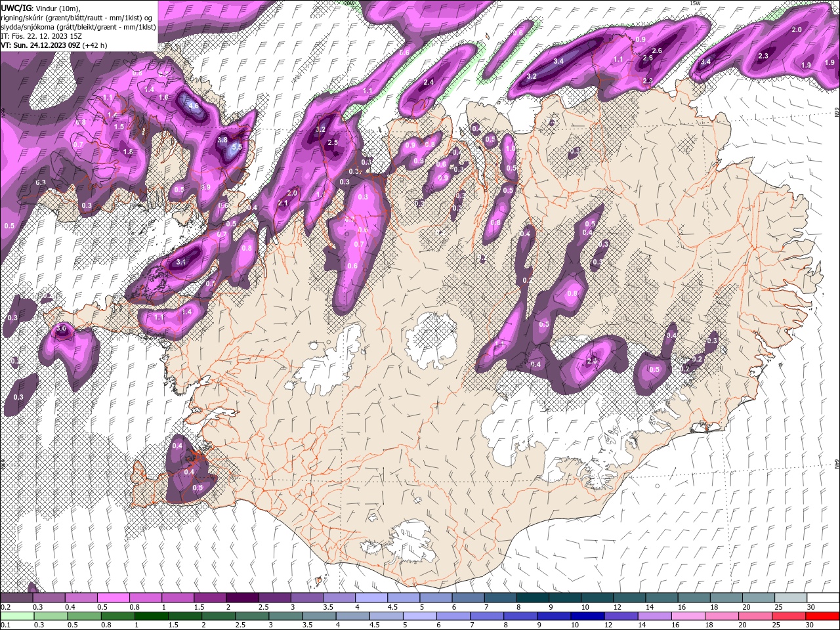
Task: Pick the bright pink 0.5 swatch in upper legend
Action: click(x=113, y=598)
